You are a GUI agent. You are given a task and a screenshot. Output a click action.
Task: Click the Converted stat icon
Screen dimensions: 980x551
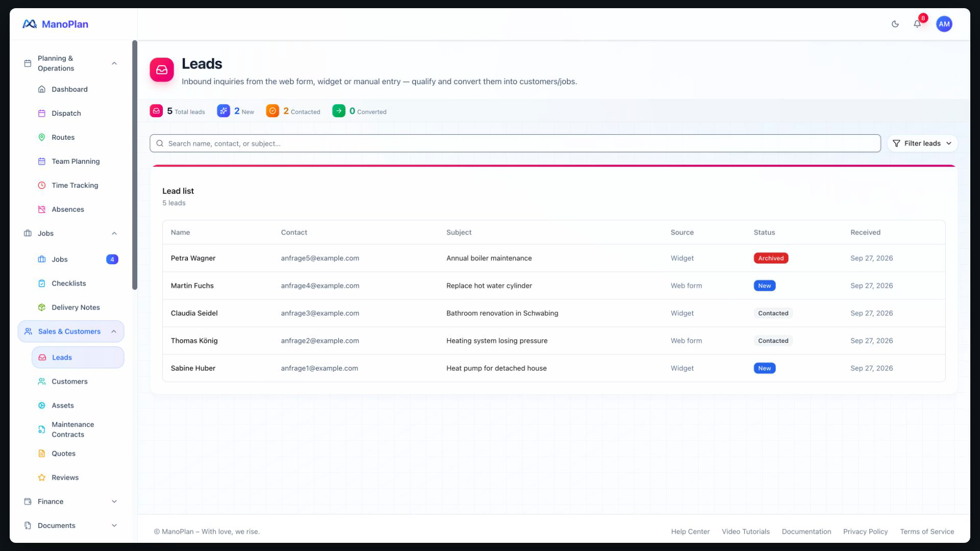pyautogui.click(x=339, y=111)
